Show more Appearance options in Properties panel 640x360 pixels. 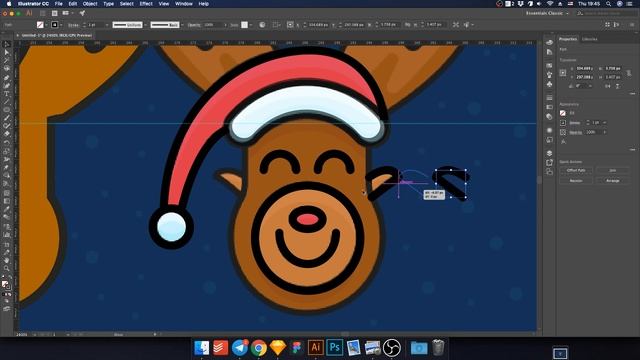[632, 150]
